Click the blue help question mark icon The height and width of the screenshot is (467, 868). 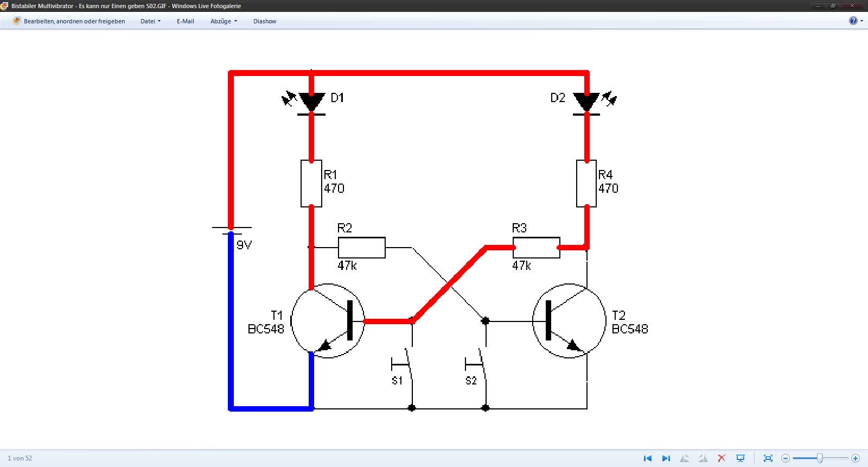point(853,21)
